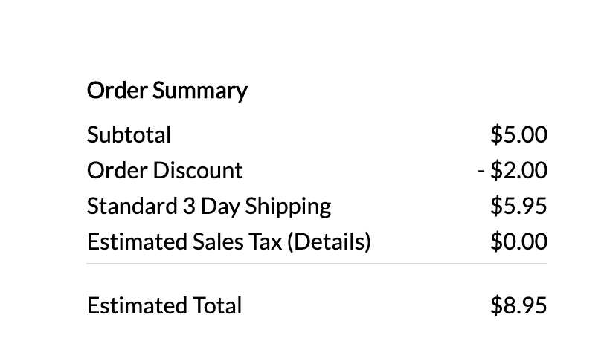Click the - $2.00 discount amount

click(513, 170)
